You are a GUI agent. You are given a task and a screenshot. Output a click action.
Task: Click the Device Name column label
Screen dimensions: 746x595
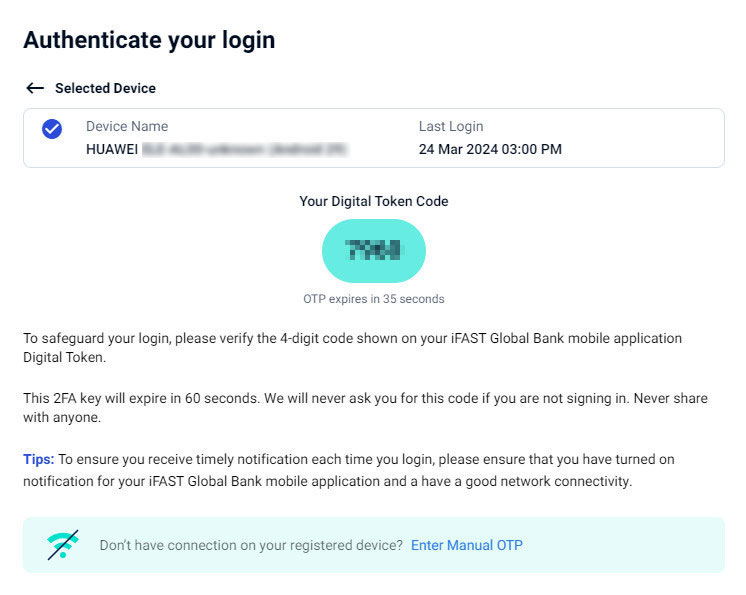(127, 127)
